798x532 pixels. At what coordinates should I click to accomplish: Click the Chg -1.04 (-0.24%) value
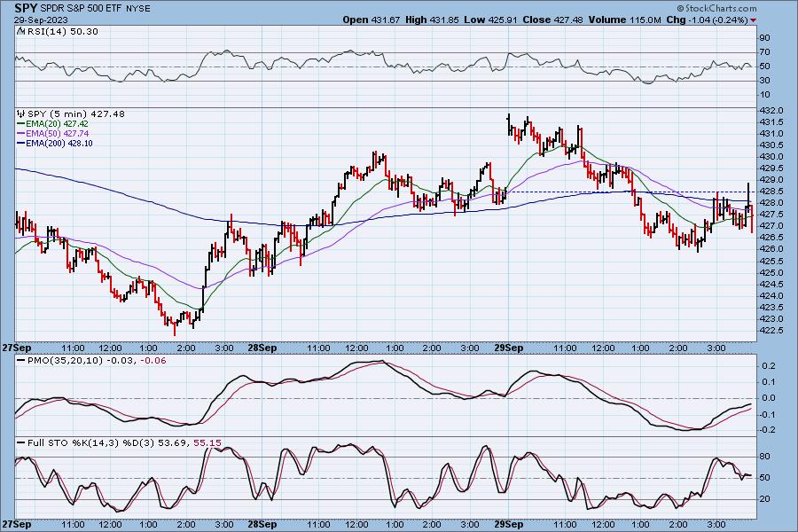(708, 20)
